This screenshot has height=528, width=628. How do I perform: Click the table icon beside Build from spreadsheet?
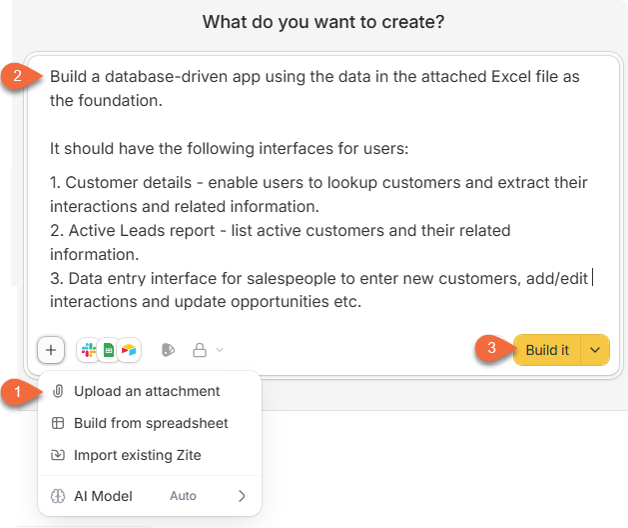click(58, 423)
